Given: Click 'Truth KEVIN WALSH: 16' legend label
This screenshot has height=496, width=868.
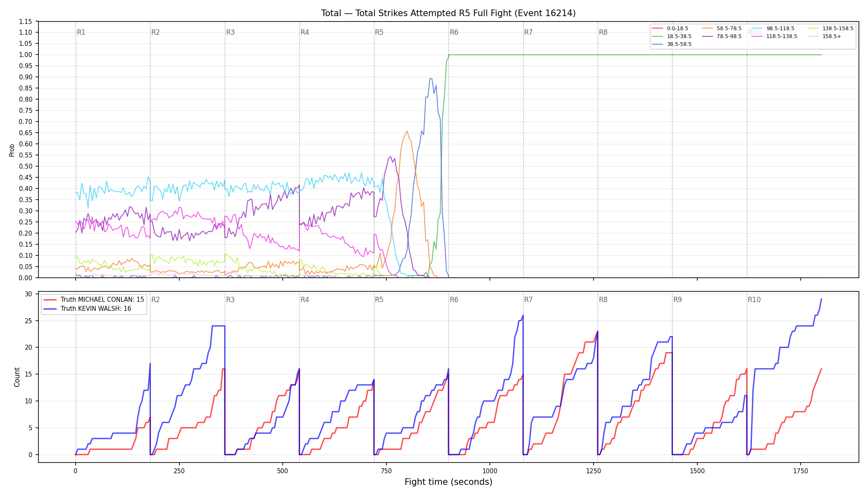Looking at the screenshot, I should 96,309.
